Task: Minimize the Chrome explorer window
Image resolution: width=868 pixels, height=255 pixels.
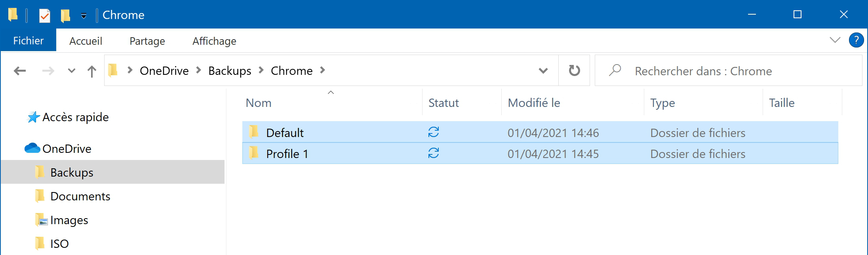Action: 752,14
